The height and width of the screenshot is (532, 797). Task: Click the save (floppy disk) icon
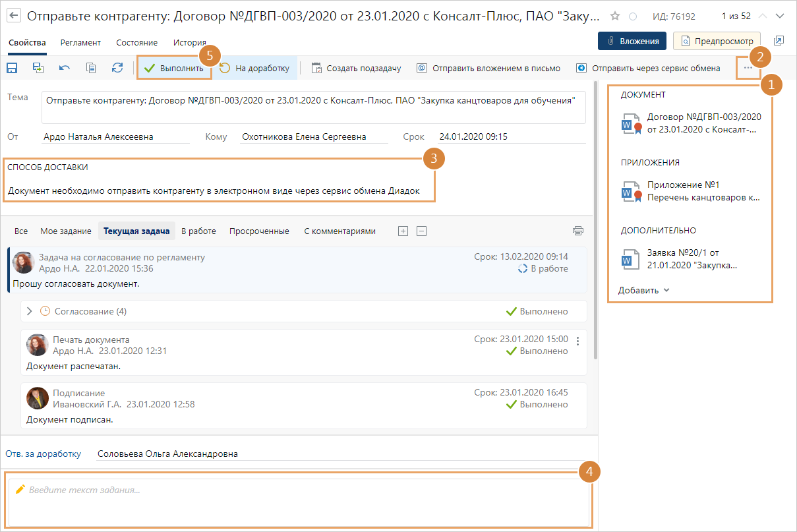click(x=12, y=68)
